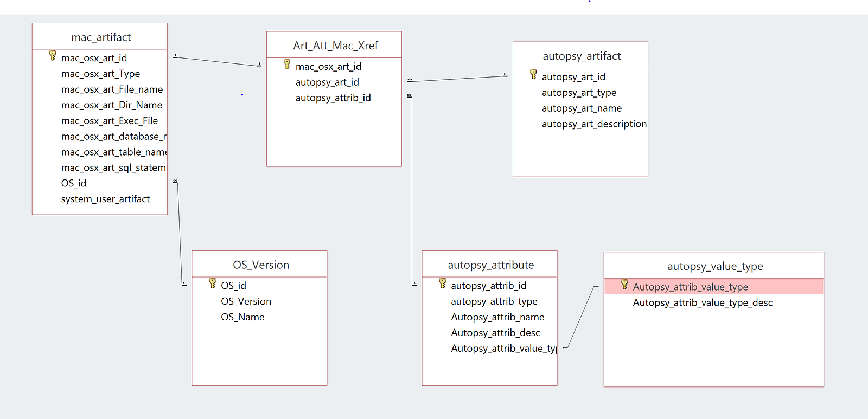Click the key icon in Art_Att_Mac_Xref table
This screenshot has width=868, height=419.
coord(287,64)
